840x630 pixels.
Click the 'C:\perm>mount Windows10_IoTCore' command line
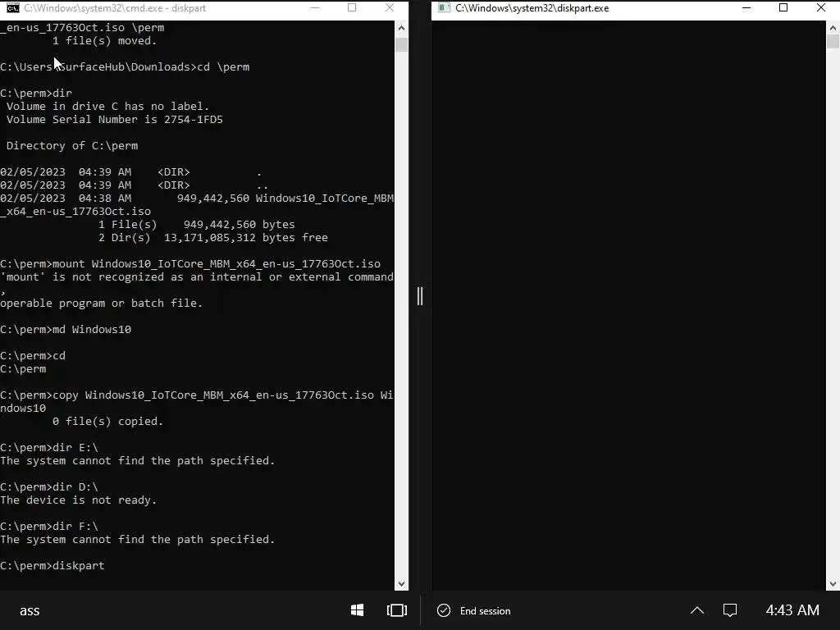point(190,264)
